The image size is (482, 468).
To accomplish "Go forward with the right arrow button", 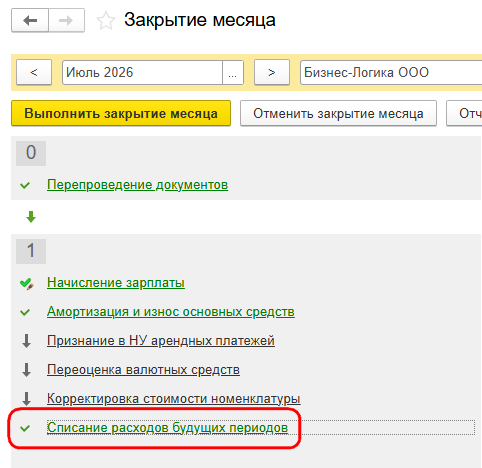I will tap(66, 21).
